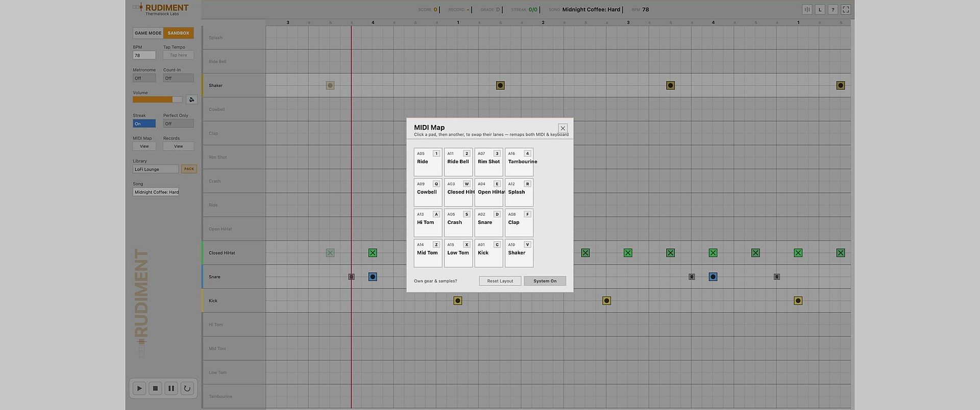Click the mixer bars icon in top bar
The image size is (980, 410).
point(807,9)
